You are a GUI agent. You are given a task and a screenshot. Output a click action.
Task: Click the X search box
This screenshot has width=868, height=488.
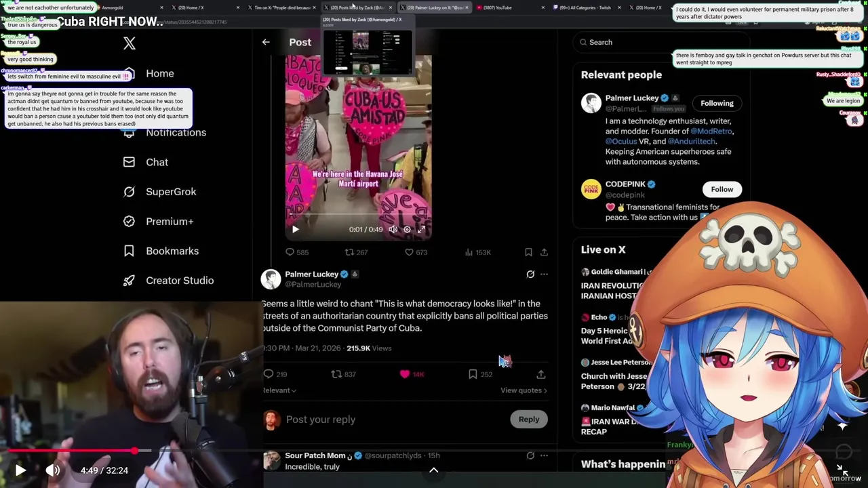[661, 42]
